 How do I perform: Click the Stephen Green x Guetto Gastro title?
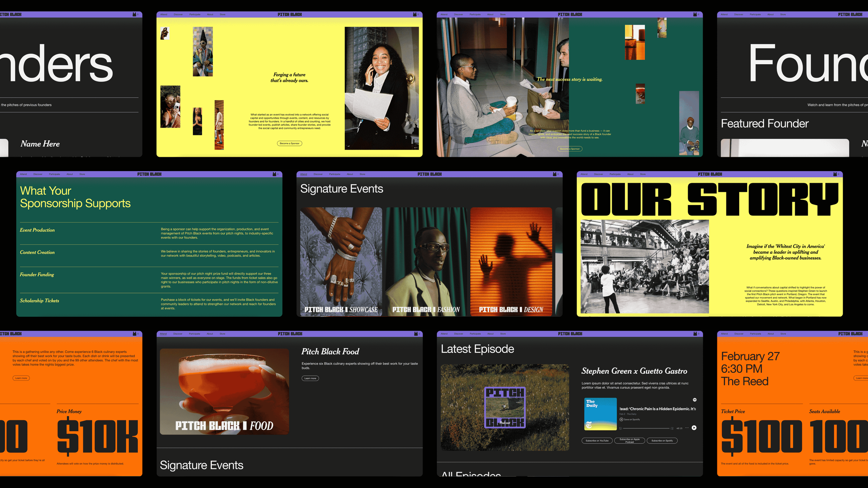(x=634, y=371)
